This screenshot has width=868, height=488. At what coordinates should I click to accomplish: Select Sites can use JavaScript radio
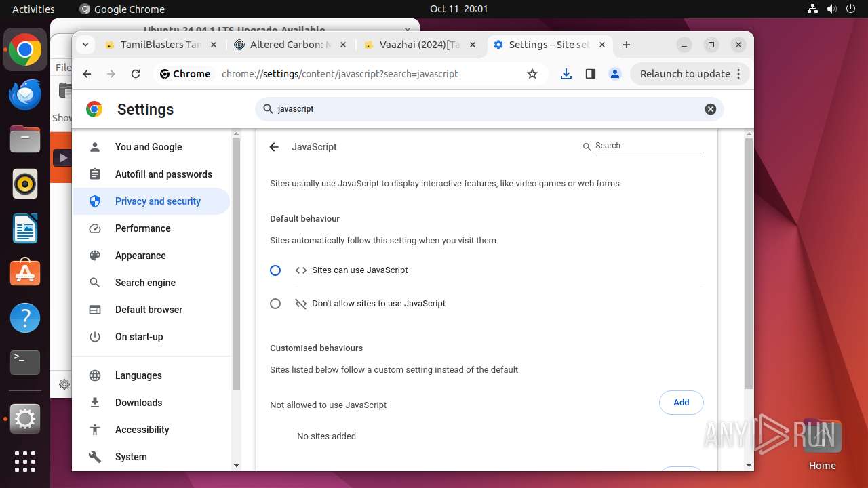275,270
